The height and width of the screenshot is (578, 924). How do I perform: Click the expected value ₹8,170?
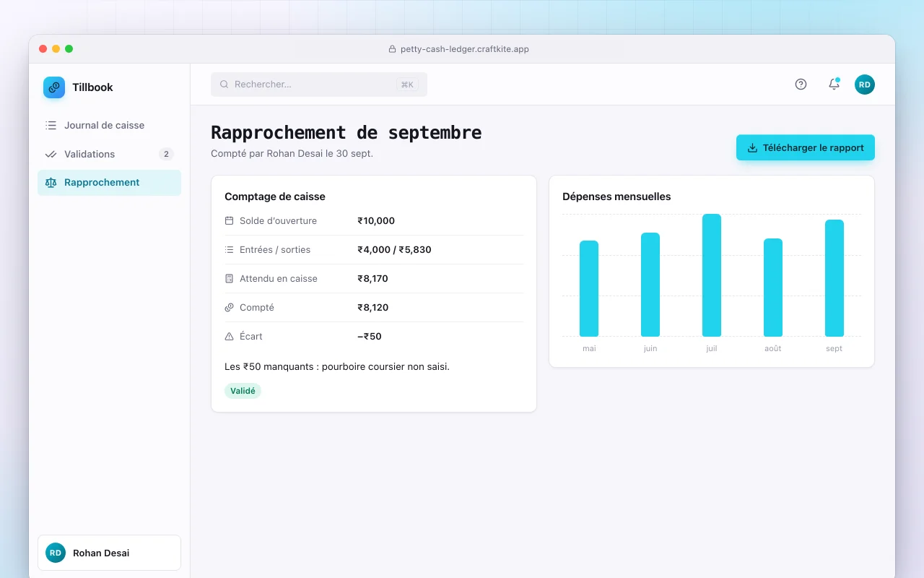tap(373, 279)
